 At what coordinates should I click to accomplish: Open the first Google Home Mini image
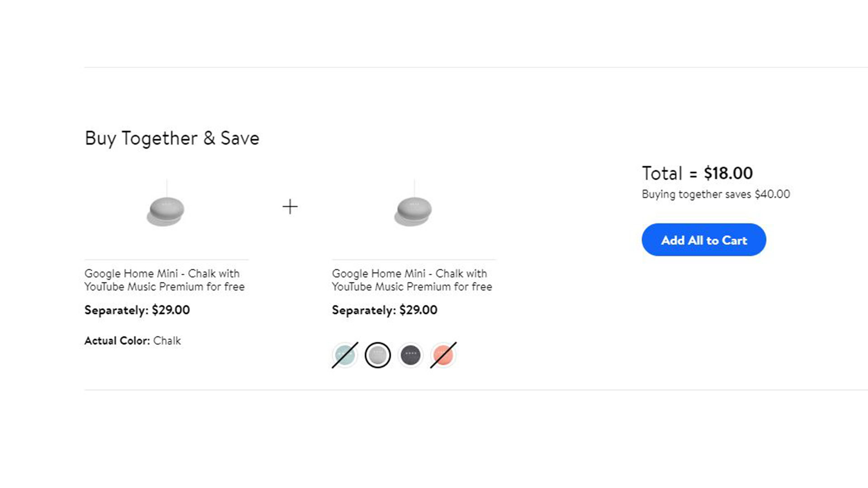(166, 211)
